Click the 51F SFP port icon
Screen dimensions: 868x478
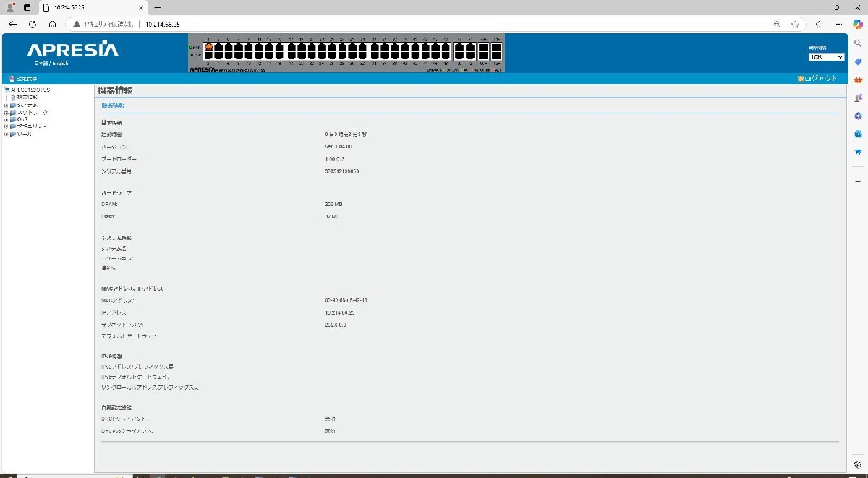point(496,47)
